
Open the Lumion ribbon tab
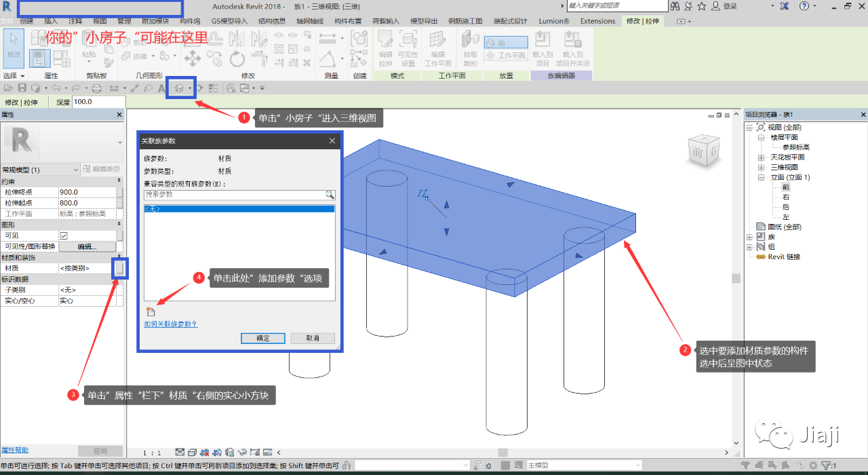click(554, 21)
